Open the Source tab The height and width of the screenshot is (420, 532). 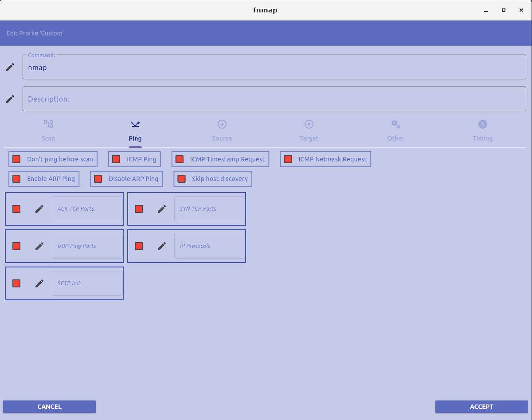222,131
